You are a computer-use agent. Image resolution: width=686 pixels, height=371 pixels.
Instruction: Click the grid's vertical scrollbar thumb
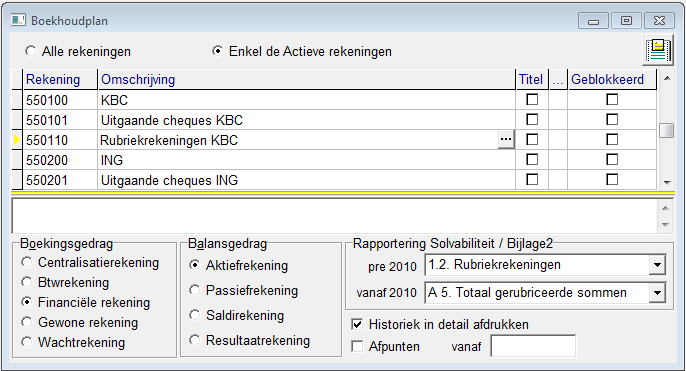point(667,130)
